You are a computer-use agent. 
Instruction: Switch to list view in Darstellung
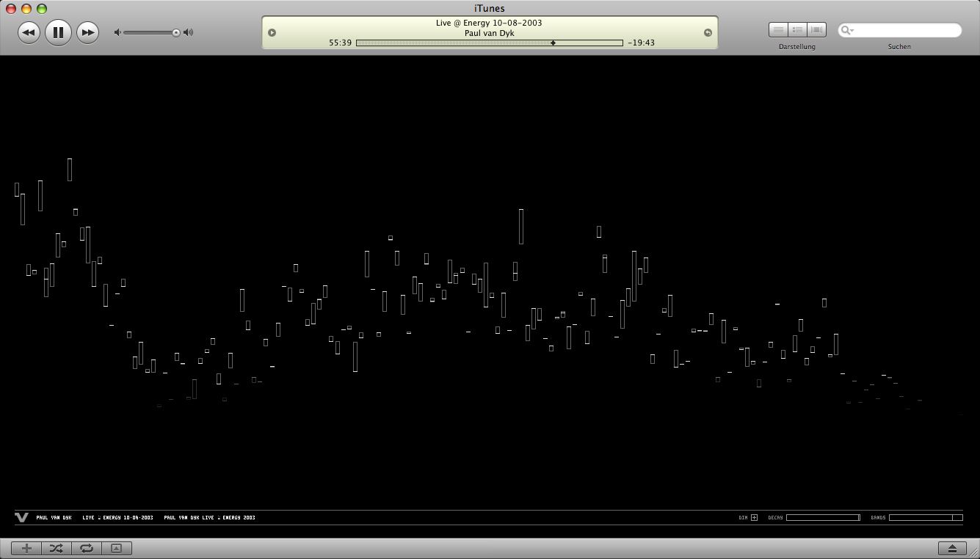coord(778,29)
